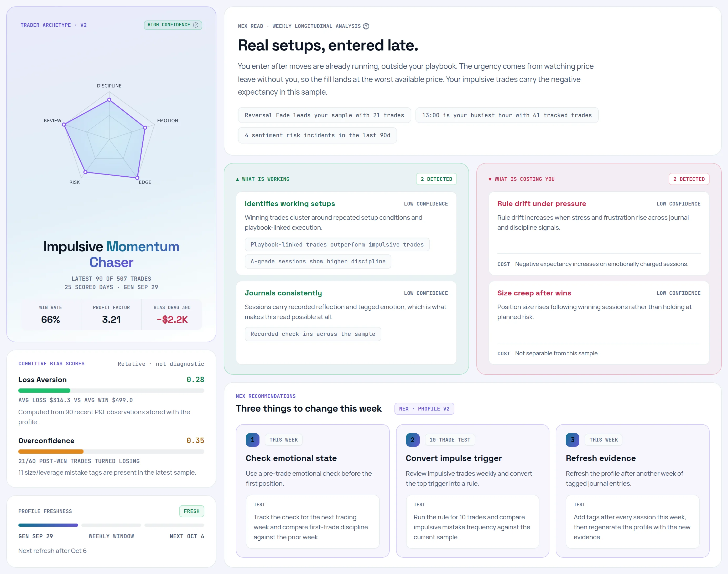
Task: Click the help icon in High Confidence badge
Action: (195, 25)
